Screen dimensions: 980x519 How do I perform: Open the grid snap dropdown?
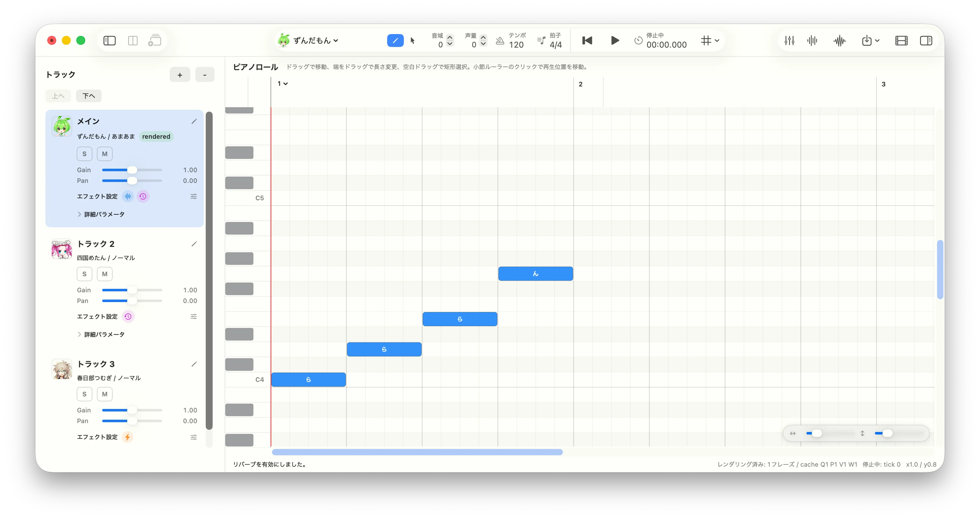[710, 40]
